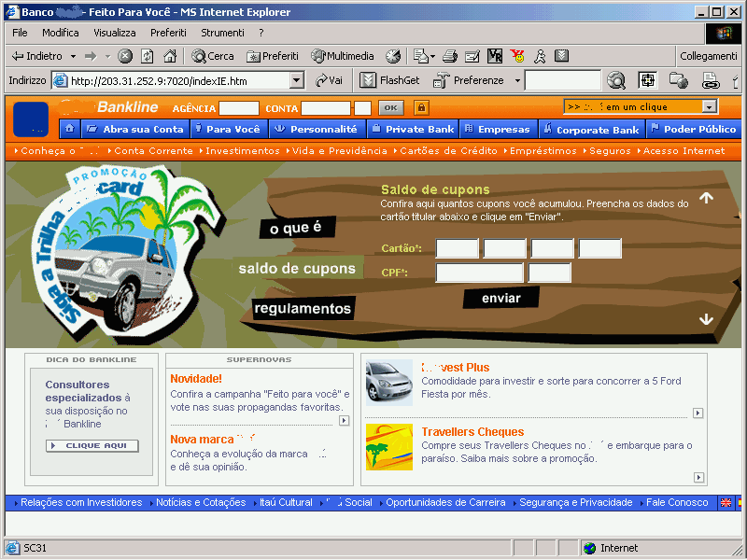Screen dimensions: 747x560
Task: Select the Abra sua Conta tab
Action: 135,129
